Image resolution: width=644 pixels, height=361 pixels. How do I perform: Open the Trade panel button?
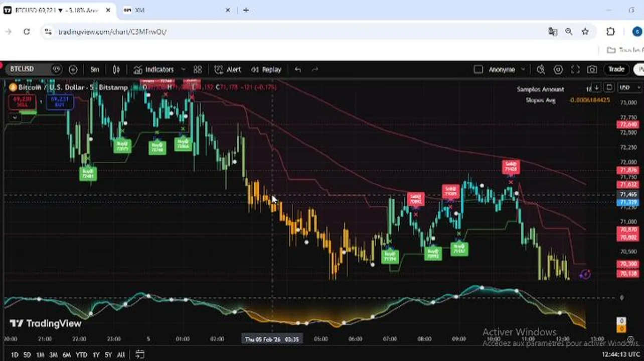click(616, 69)
